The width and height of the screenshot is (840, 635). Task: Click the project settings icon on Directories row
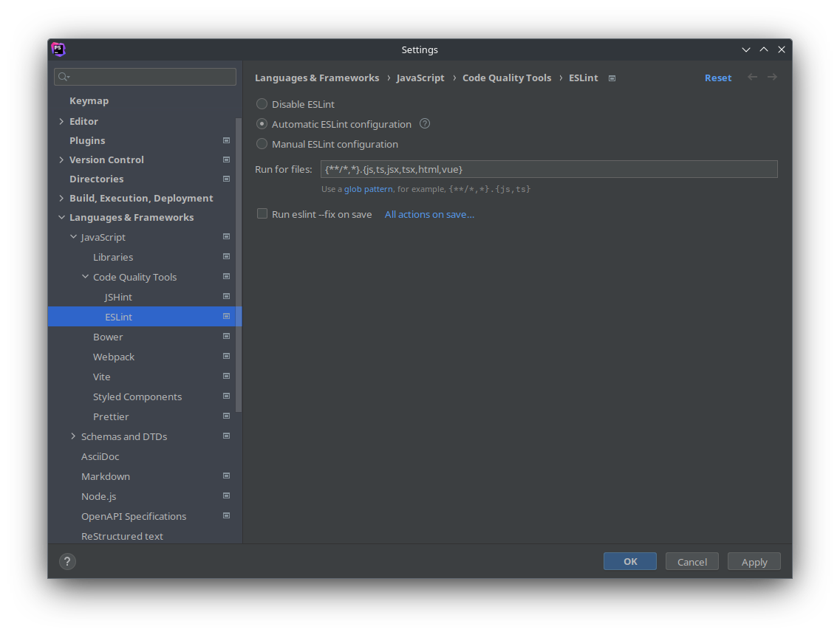pyautogui.click(x=226, y=179)
